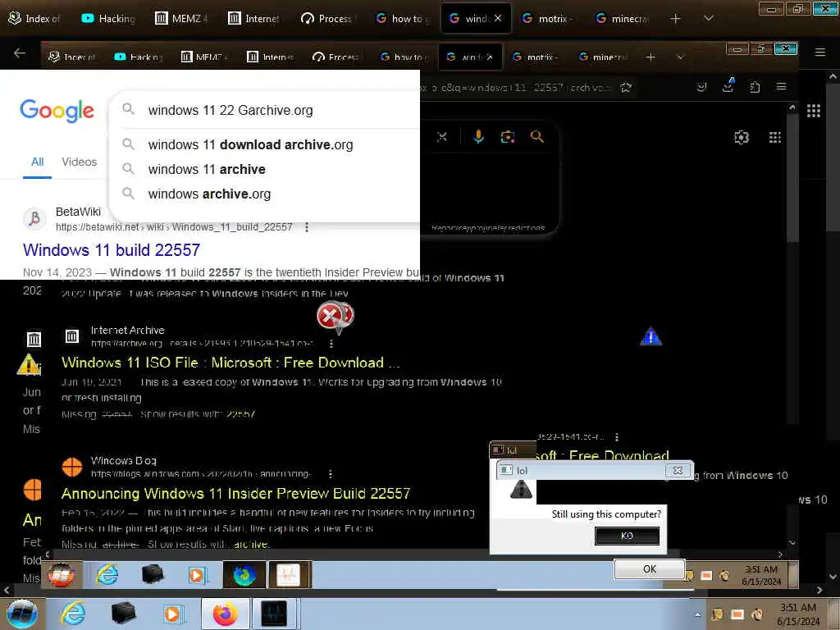Switch to the 'Index of' tab in top tab bar

point(33,18)
